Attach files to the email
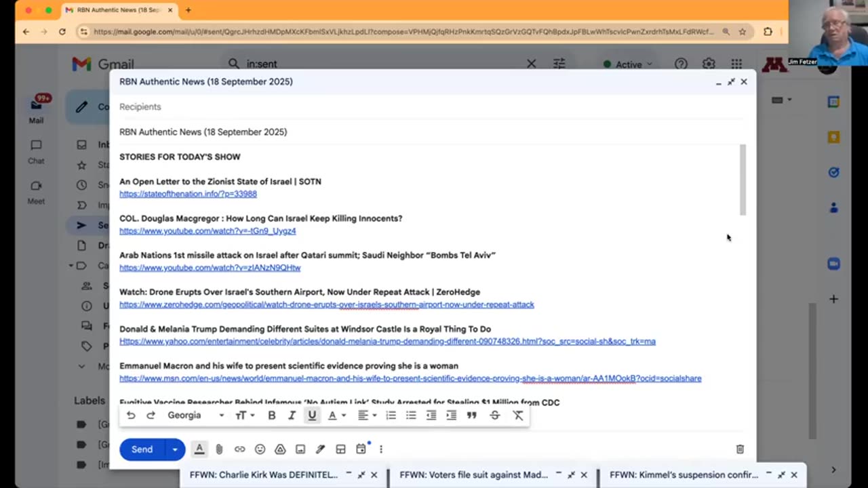868x488 pixels. click(219, 449)
